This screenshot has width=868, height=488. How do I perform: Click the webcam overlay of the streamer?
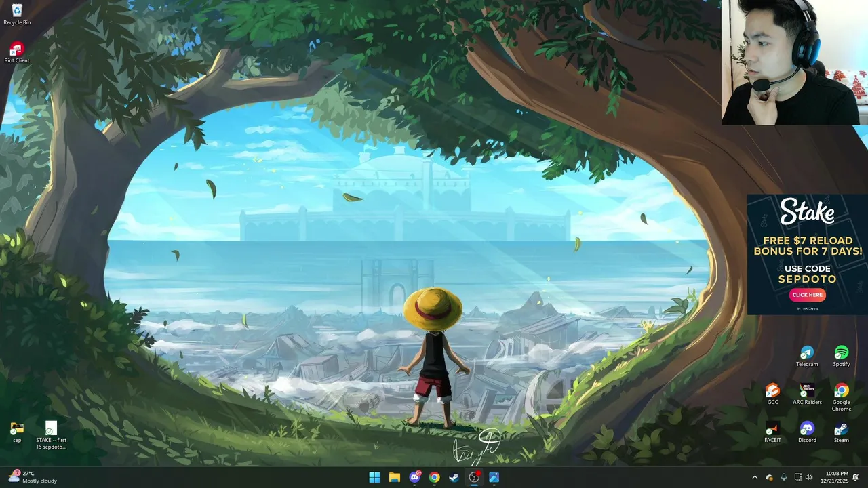pos(795,62)
